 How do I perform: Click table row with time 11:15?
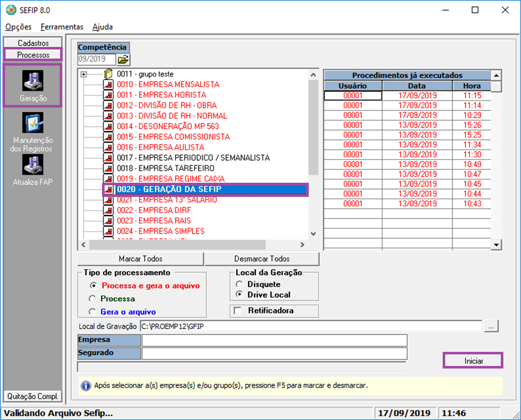[x=407, y=95]
